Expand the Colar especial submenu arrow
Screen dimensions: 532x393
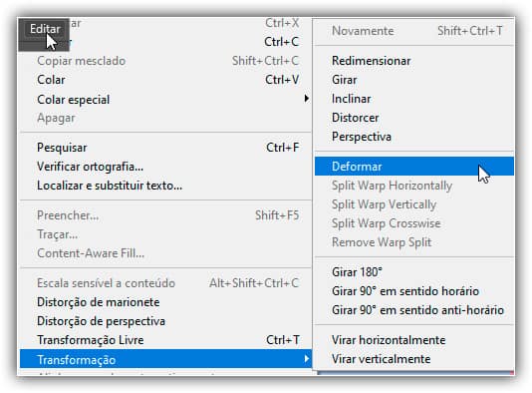click(x=307, y=99)
